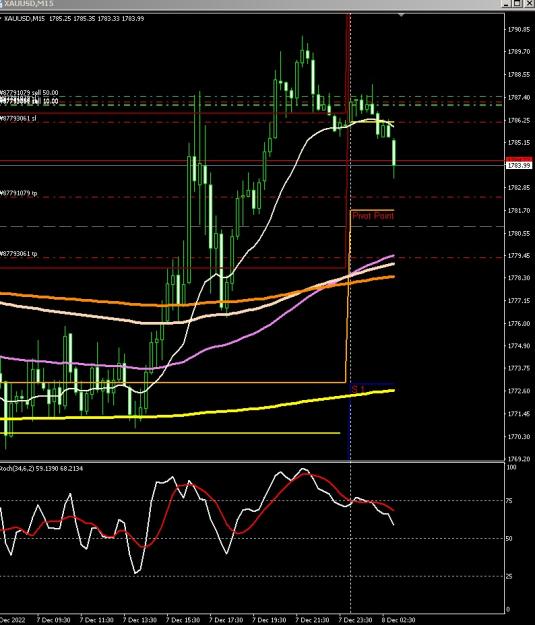Click the chart shift triangle marker at top

pos(401,15)
